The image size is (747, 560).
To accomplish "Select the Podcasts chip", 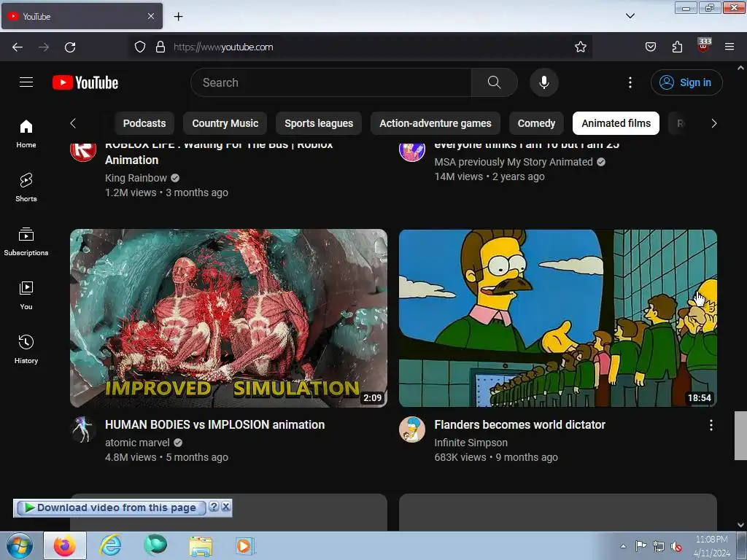I will coord(144,123).
